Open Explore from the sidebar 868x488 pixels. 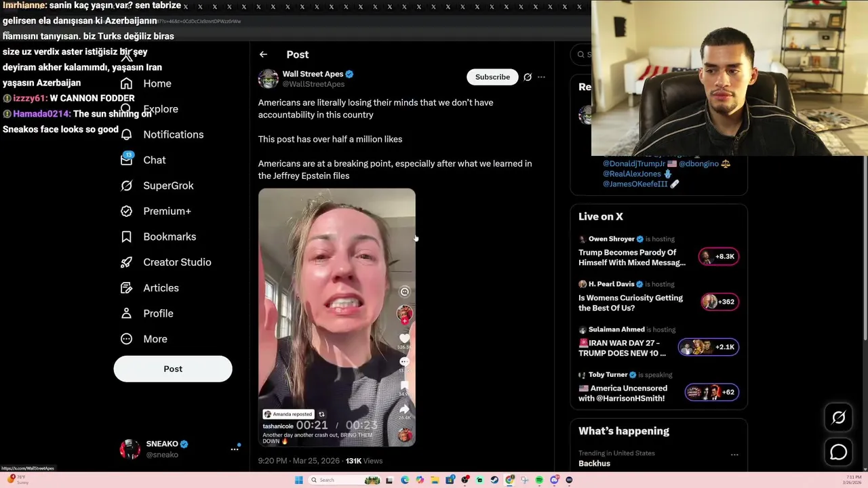(x=149, y=109)
